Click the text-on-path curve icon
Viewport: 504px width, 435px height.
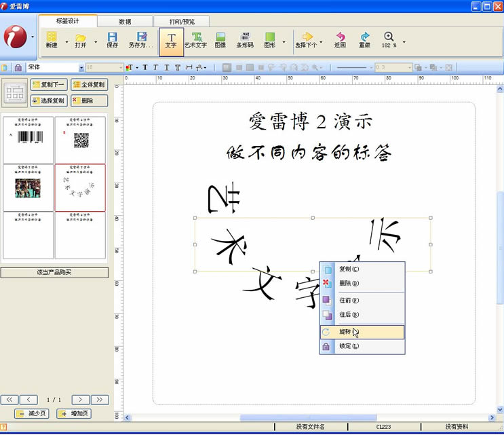(x=199, y=67)
